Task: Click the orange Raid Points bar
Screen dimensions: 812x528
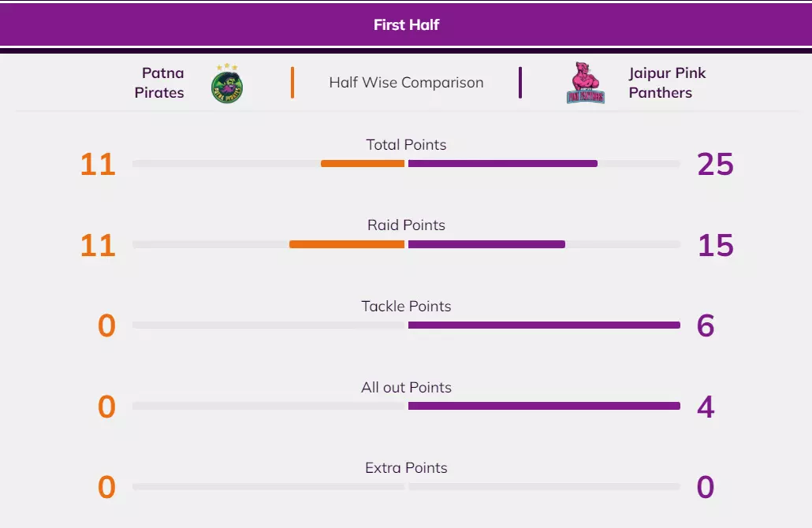Action: 347,244
